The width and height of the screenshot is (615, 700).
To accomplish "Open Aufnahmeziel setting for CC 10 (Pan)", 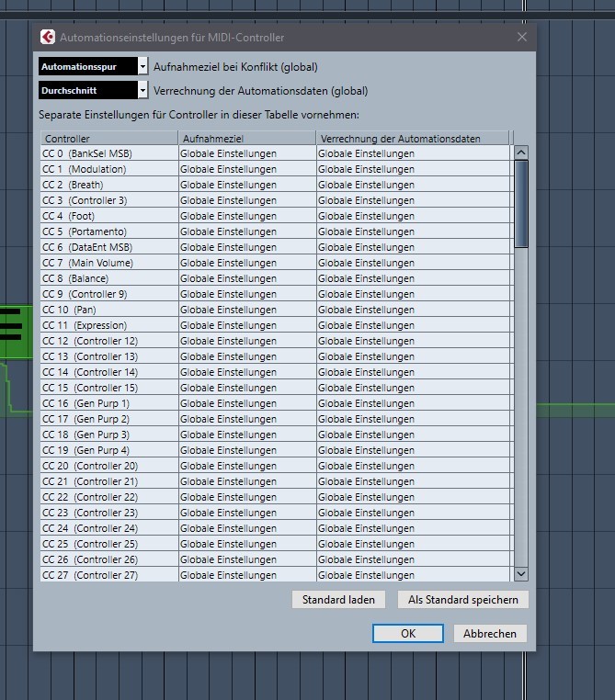I will point(246,310).
